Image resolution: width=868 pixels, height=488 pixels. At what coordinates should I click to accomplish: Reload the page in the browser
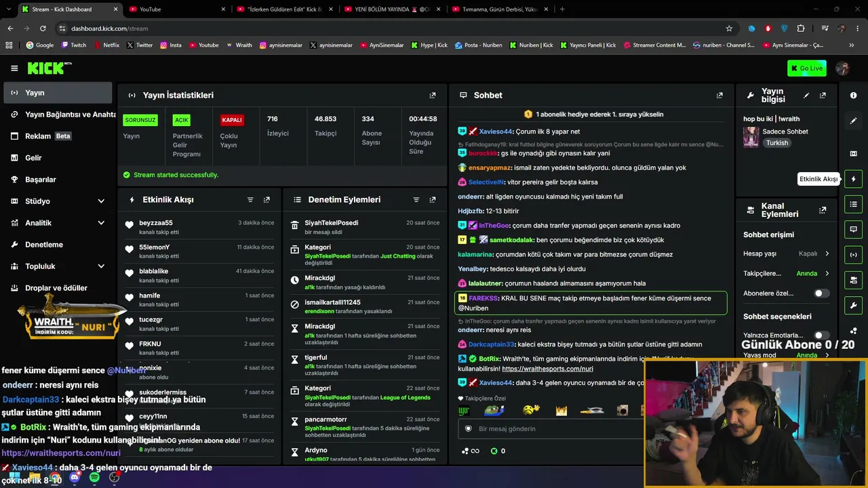click(x=43, y=28)
